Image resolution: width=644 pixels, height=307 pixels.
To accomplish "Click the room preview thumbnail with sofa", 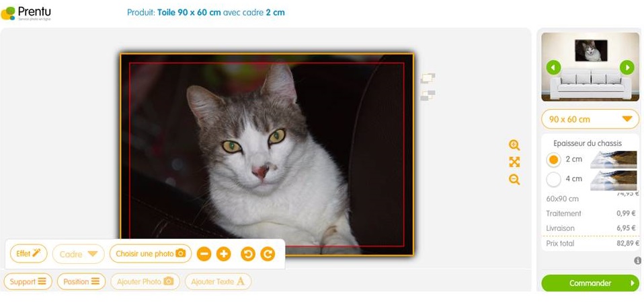I will coord(590,67).
